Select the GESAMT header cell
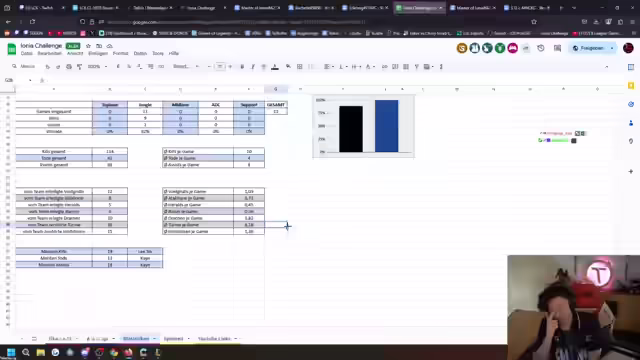The width and height of the screenshot is (640, 360). tap(276, 105)
